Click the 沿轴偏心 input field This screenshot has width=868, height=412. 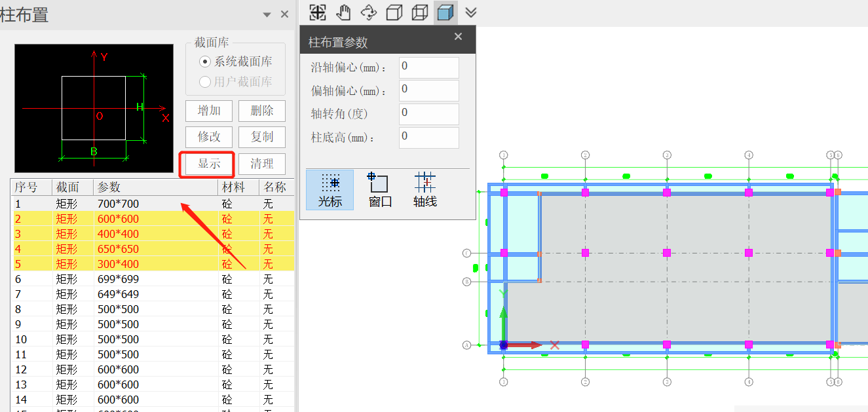[x=428, y=67]
